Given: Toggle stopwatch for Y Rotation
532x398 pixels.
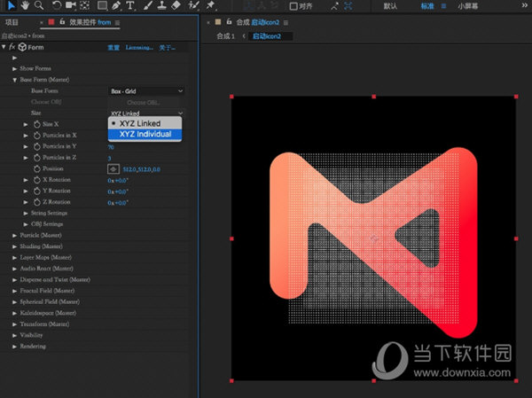Looking at the screenshot, I should [x=37, y=191].
